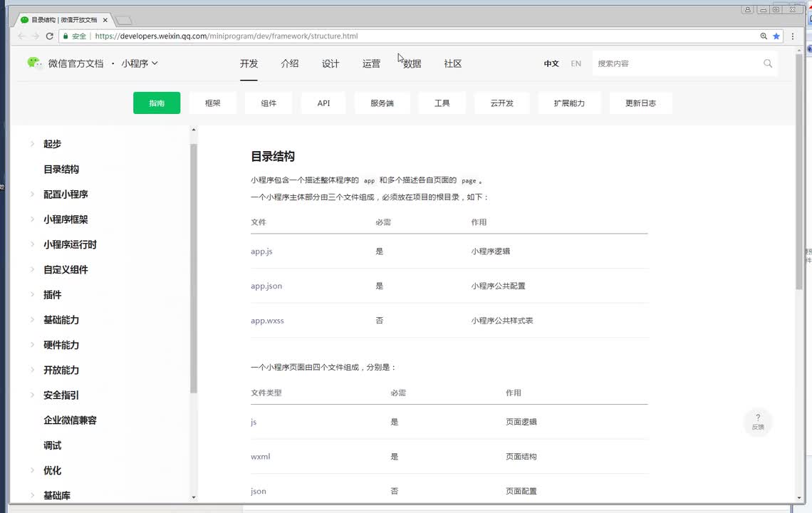Click the 小程序公共配置 table cell text
The image size is (812, 513).
point(498,286)
